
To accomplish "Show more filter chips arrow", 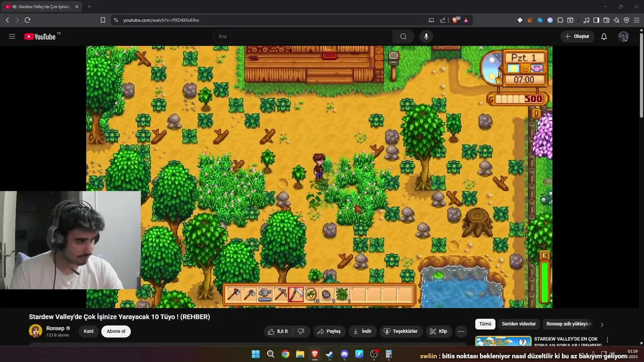I will (x=602, y=324).
